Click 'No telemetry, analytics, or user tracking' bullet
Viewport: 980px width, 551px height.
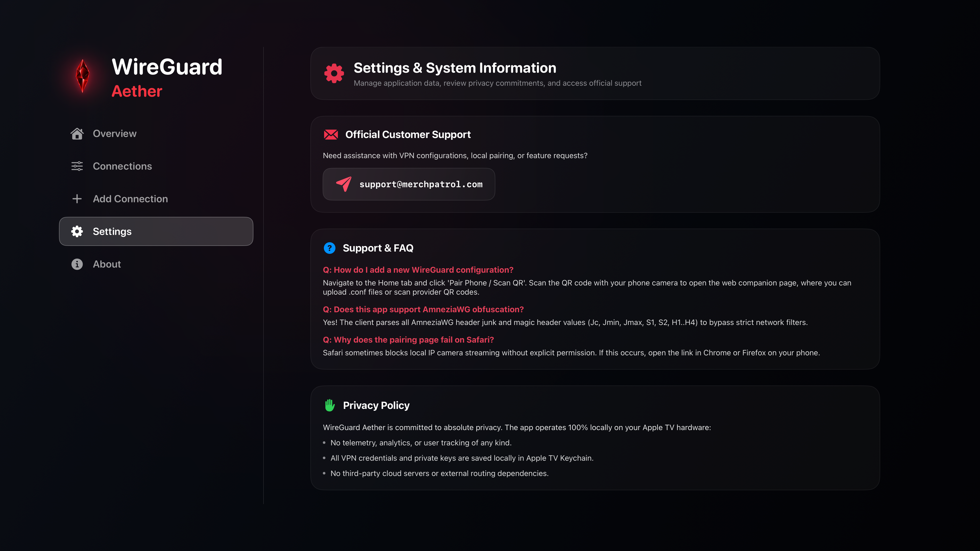coord(421,443)
